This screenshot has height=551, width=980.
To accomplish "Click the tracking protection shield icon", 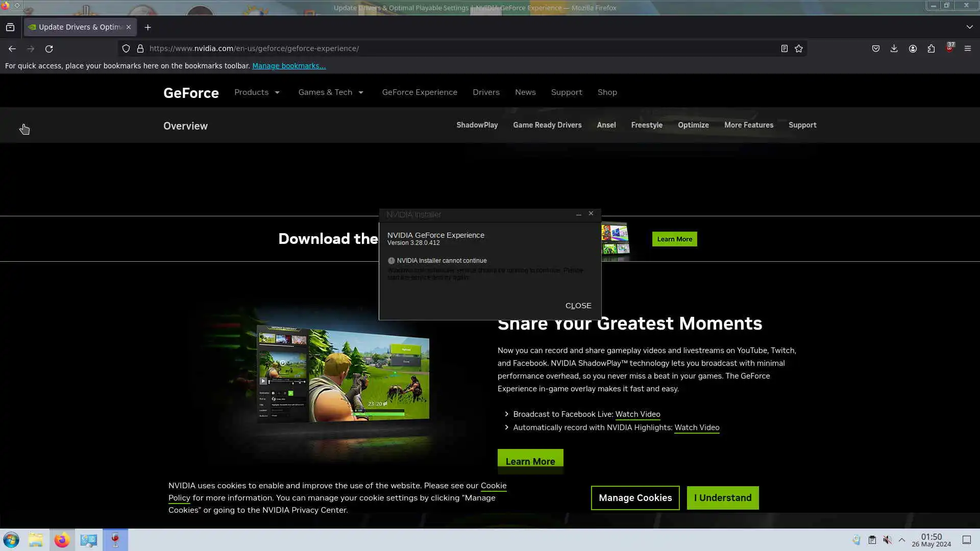I will point(126,48).
